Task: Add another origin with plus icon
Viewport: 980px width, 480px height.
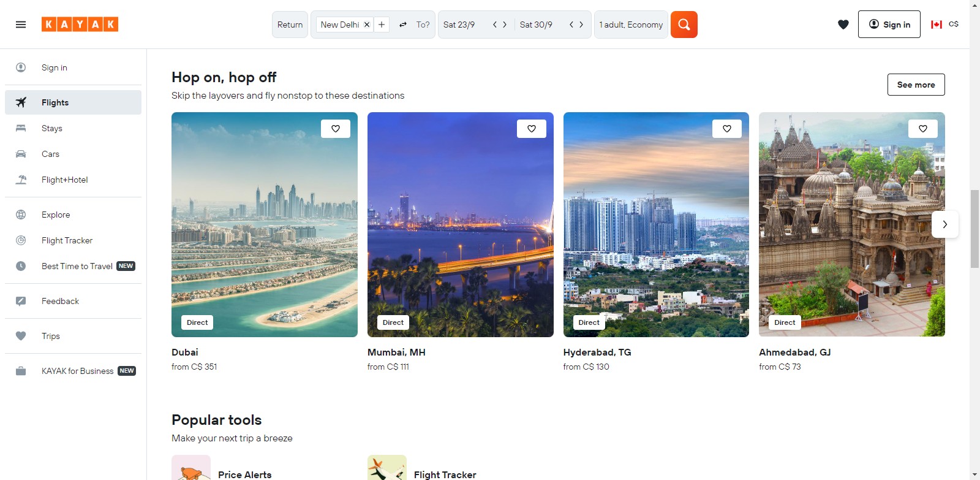Action: 382,25
